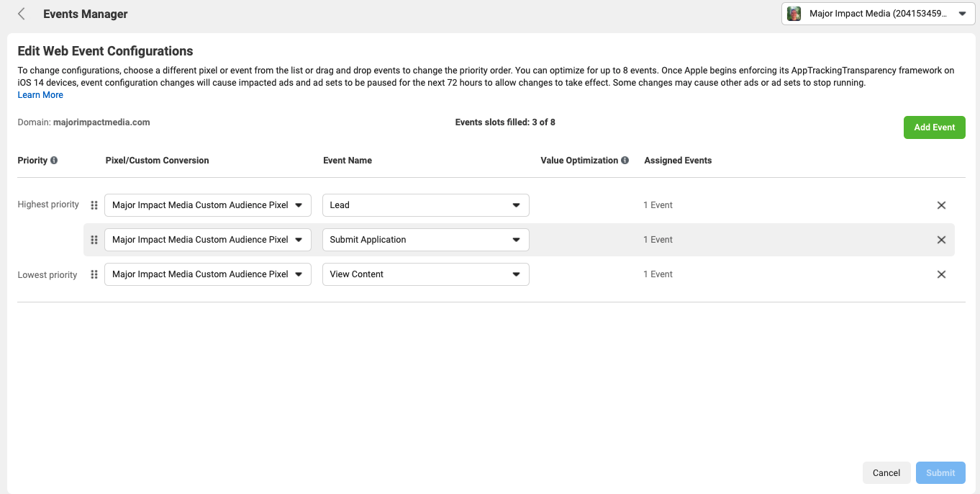Remove the Submit Application event row
Viewport: 980px width, 494px height.
point(941,240)
